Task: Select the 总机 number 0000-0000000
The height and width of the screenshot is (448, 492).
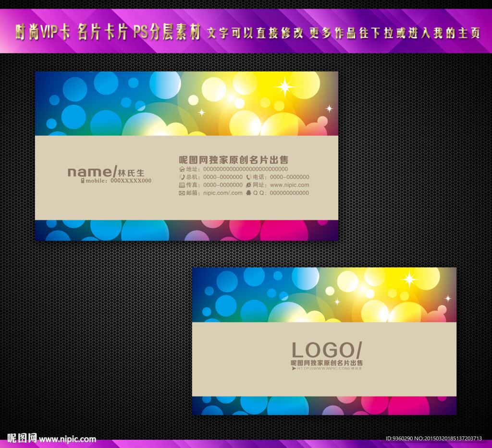Action: (x=223, y=177)
